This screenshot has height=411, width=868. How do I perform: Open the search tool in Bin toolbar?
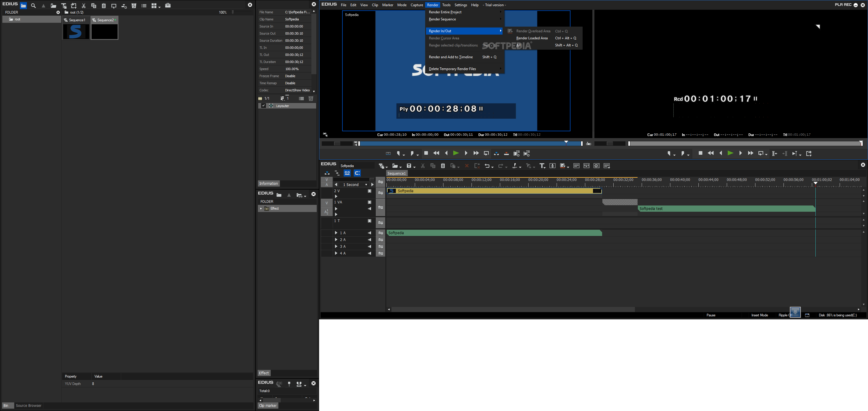pos(33,6)
